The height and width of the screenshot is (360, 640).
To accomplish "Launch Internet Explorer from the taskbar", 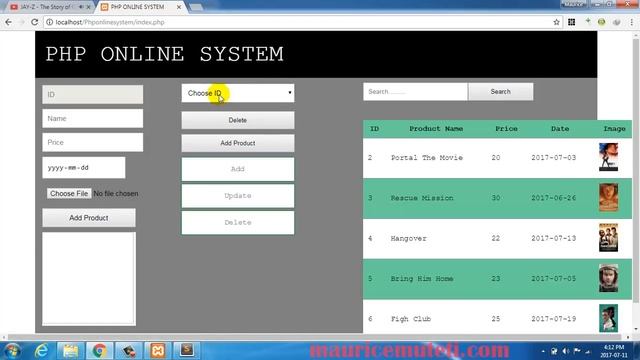I will [x=41, y=351].
